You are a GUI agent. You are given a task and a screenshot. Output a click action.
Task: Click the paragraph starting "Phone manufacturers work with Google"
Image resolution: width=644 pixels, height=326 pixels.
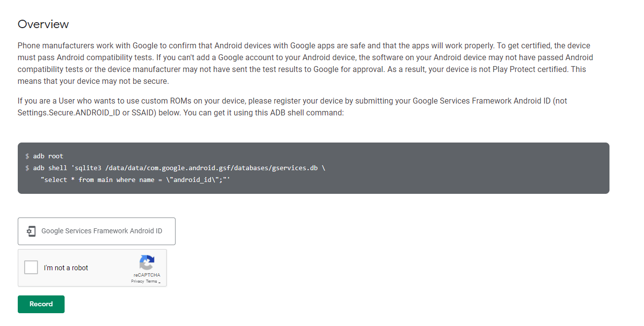click(305, 64)
